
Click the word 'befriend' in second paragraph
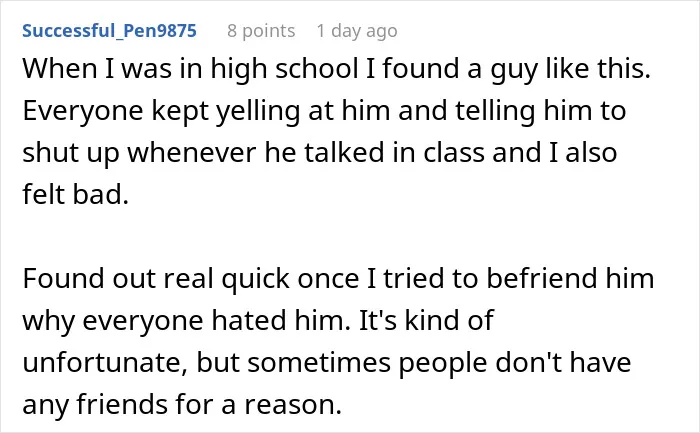[541, 279]
